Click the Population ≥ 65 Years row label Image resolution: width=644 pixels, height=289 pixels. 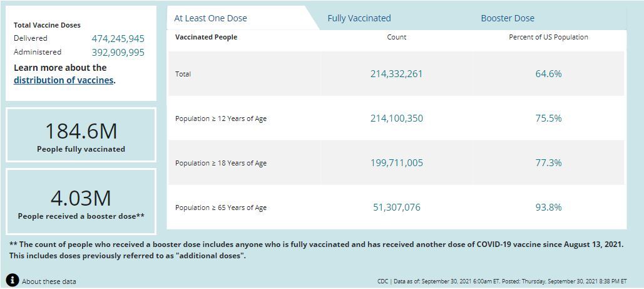220,208
